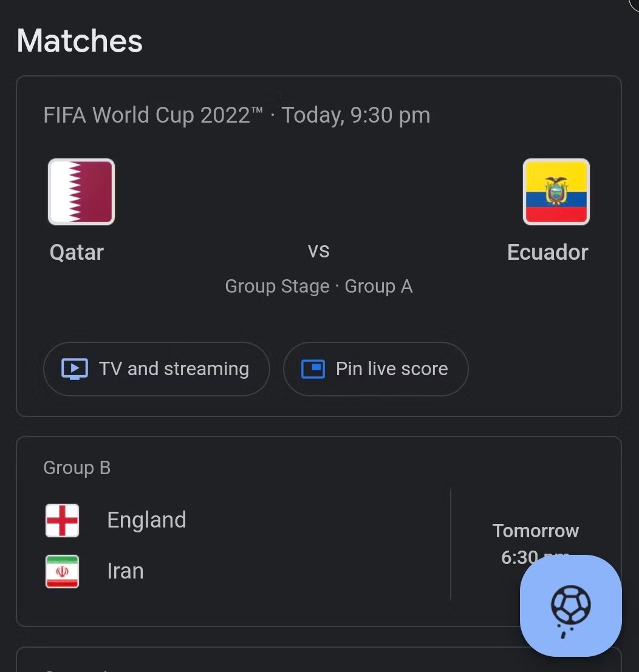
Task: Open the Qatar team name
Action: click(x=77, y=252)
